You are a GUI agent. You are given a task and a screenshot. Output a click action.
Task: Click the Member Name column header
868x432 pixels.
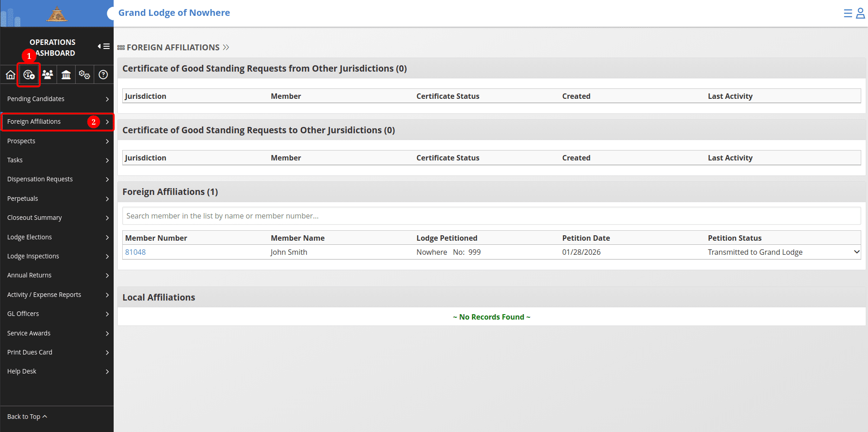point(297,238)
